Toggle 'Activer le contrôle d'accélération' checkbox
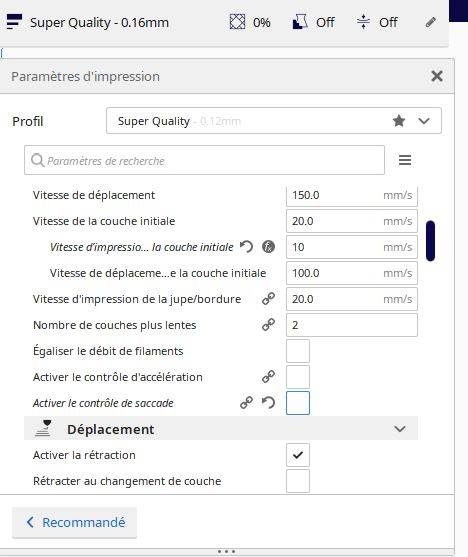468x557 pixels. pyautogui.click(x=298, y=377)
